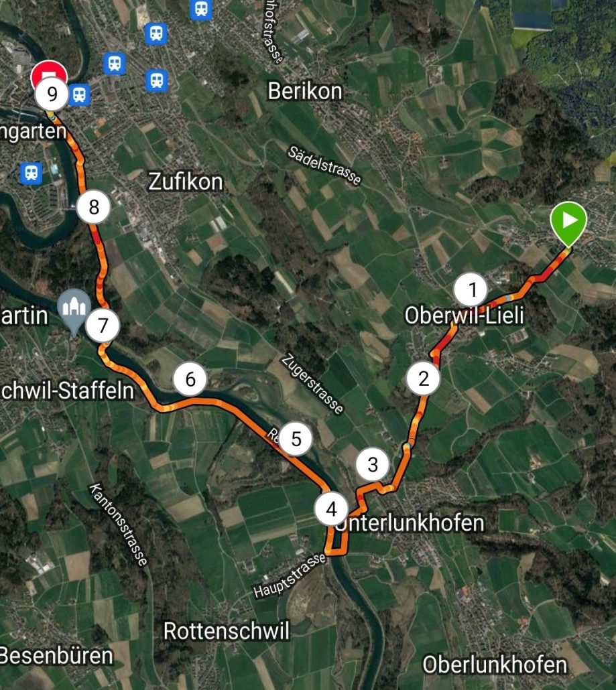
Task: Click the Oberlunkhofen town label
Action: (x=495, y=665)
